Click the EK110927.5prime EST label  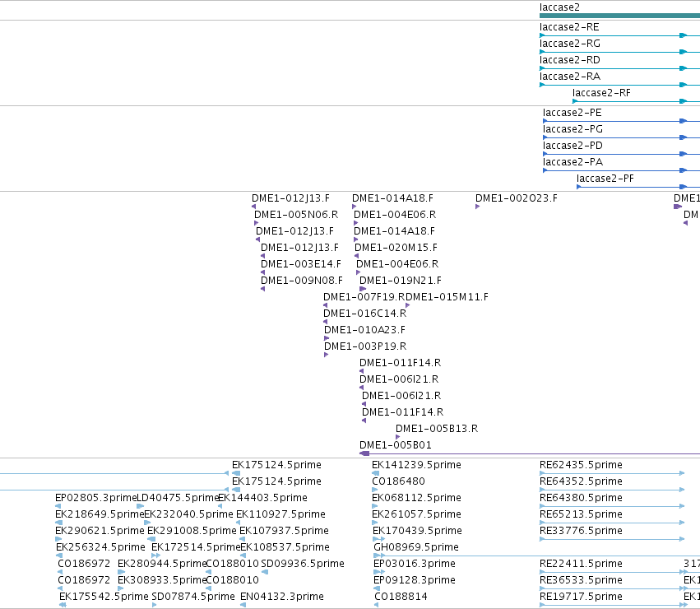[280, 514]
